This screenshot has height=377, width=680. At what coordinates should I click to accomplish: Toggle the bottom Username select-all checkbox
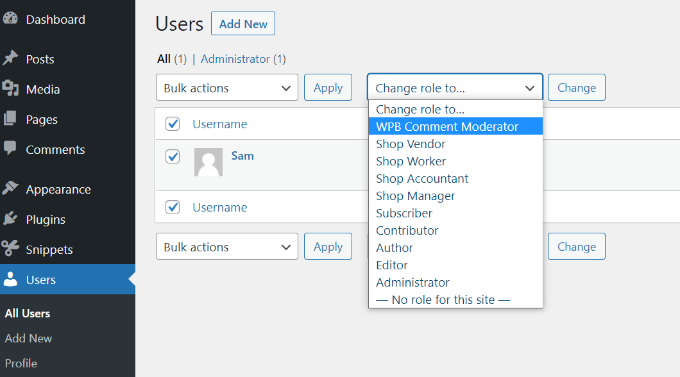[x=173, y=207]
